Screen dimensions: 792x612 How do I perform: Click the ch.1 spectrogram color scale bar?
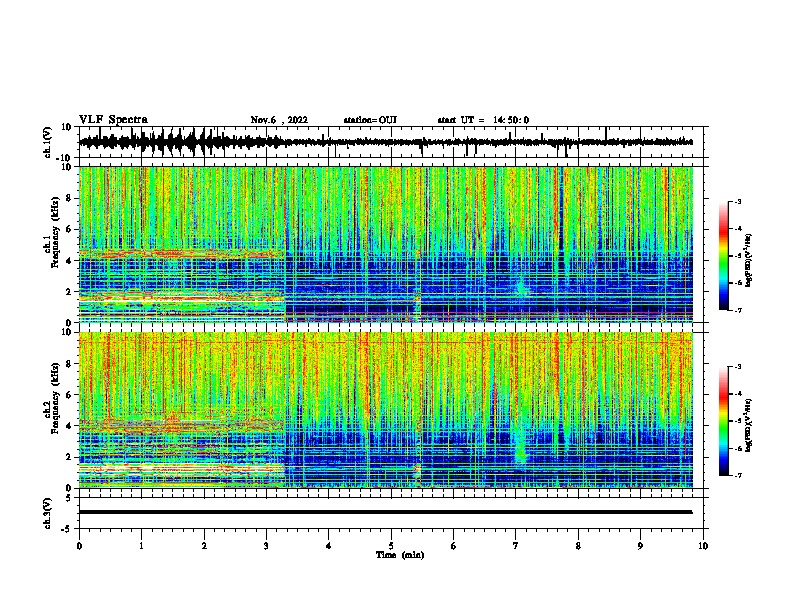723,256
